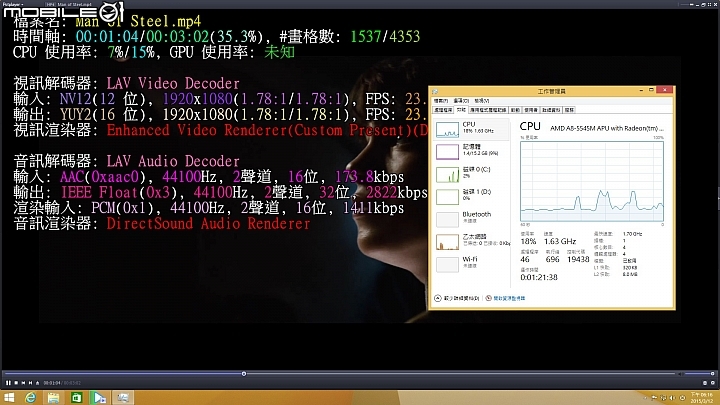Select Wi-Fi performance item
This screenshot has height=405, width=720.
pos(472,264)
